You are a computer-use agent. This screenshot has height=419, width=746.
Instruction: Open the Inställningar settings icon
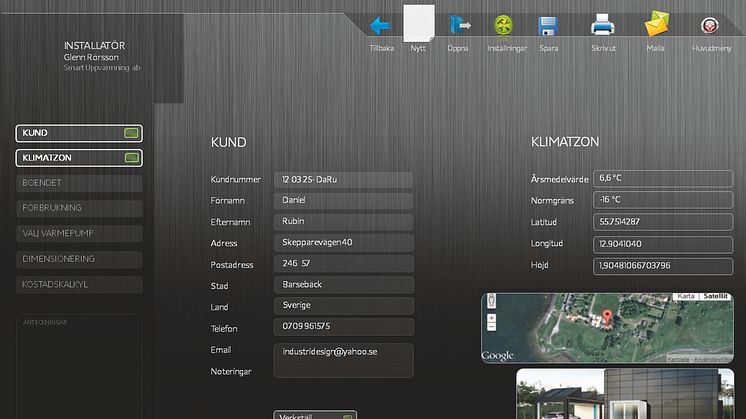point(503,26)
